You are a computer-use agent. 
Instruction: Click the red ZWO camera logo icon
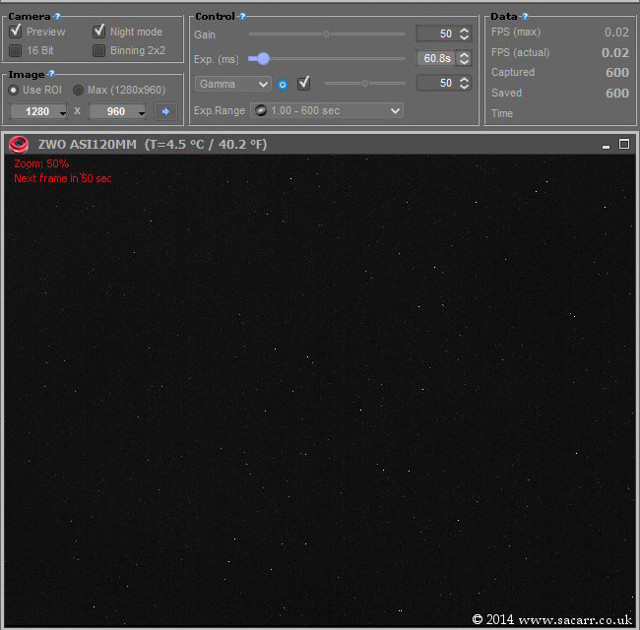pos(18,144)
